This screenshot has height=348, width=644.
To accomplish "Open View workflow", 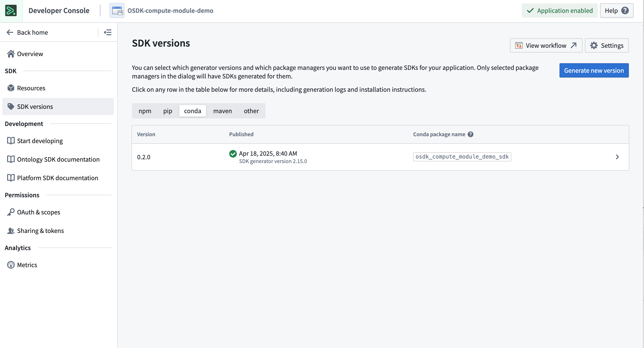I will [x=546, y=45].
